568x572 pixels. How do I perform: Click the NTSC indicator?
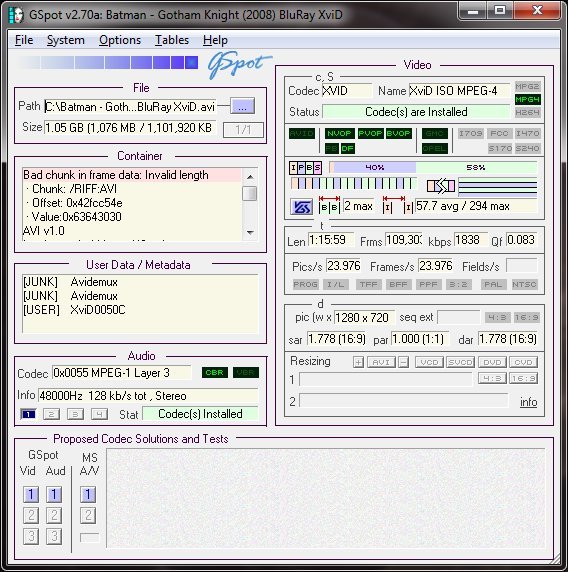point(524,284)
